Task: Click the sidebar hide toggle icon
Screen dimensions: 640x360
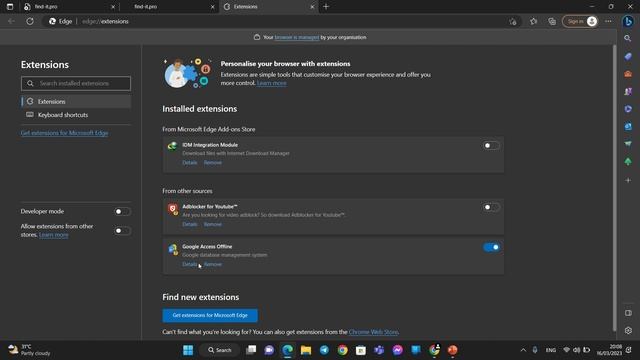Action: click(x=628, y=313)
